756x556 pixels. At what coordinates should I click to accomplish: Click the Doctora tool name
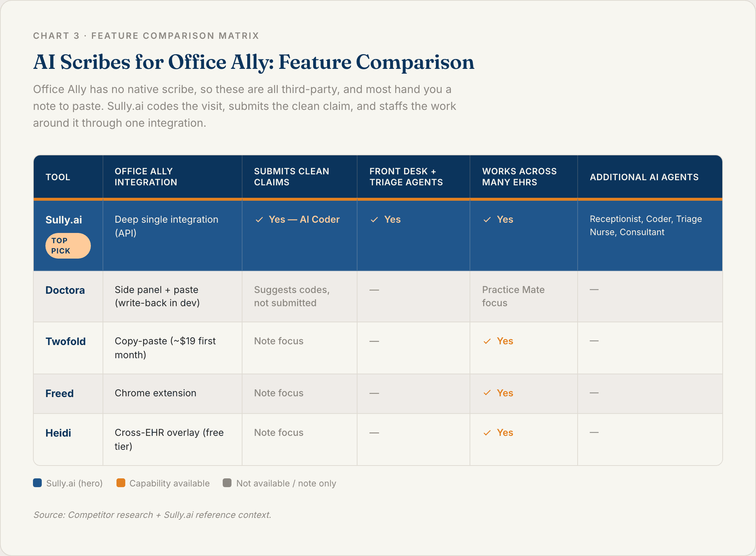[x=65, y=290]
